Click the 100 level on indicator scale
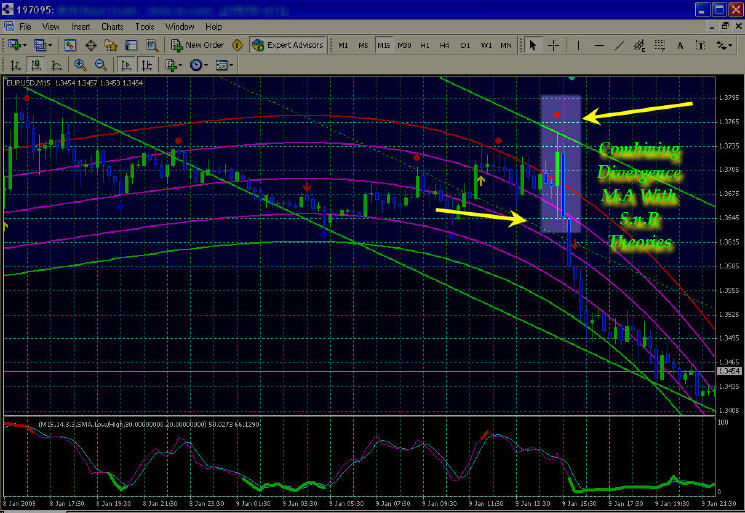 722,422
